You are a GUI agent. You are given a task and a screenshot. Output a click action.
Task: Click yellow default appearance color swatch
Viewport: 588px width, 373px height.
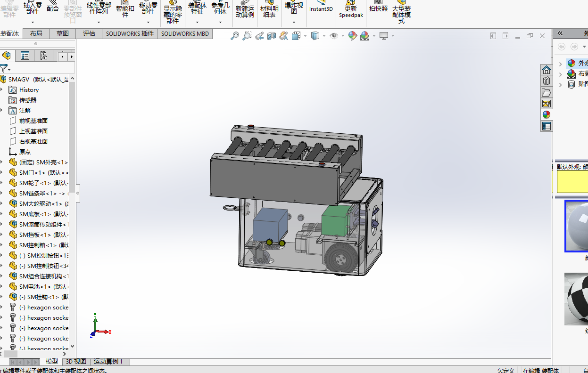[572, 181]
